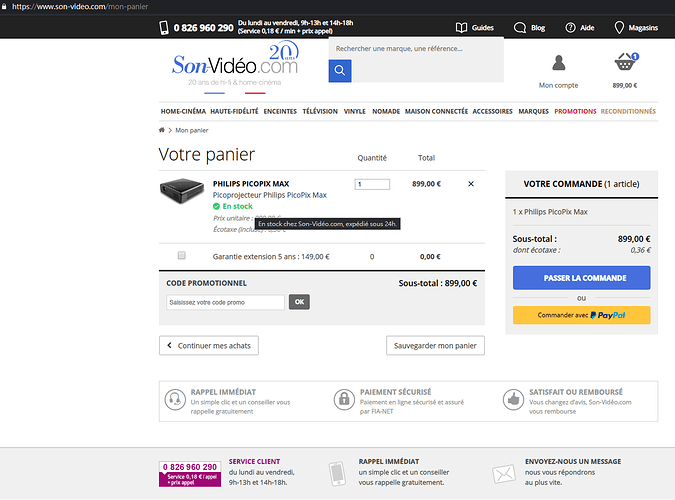Click the promo code OK button

299,302
